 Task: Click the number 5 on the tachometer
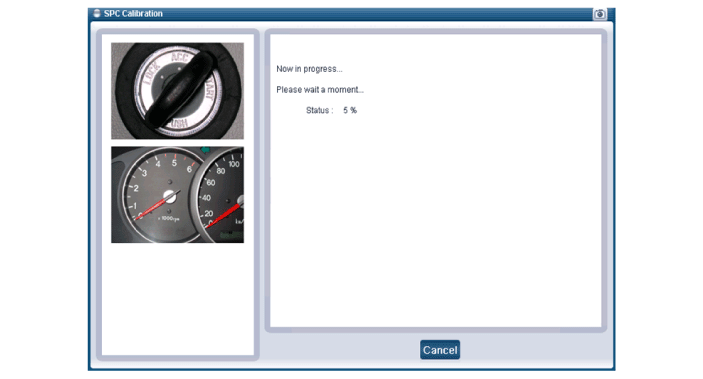coord(174,163)
